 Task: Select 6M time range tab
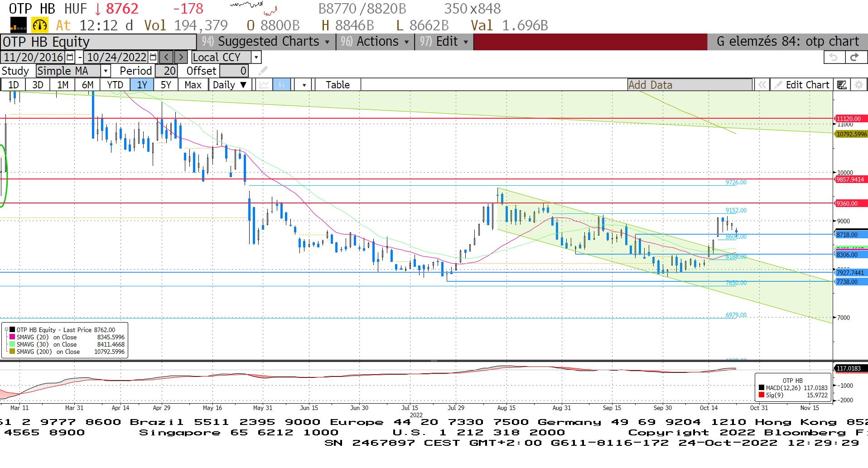tap(87, 85)
